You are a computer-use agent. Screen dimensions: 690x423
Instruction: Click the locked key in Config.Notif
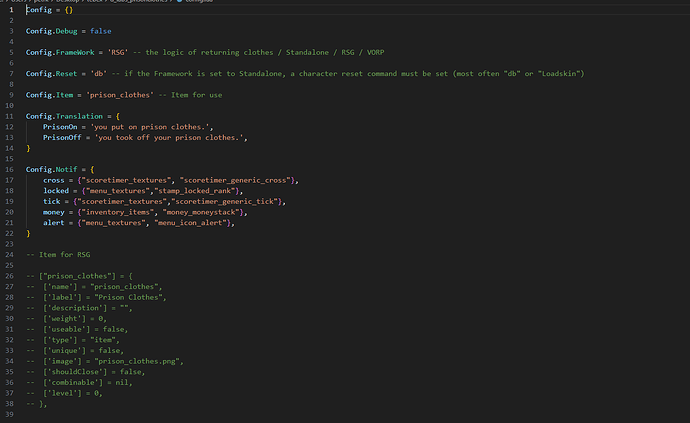pos(56,191)
